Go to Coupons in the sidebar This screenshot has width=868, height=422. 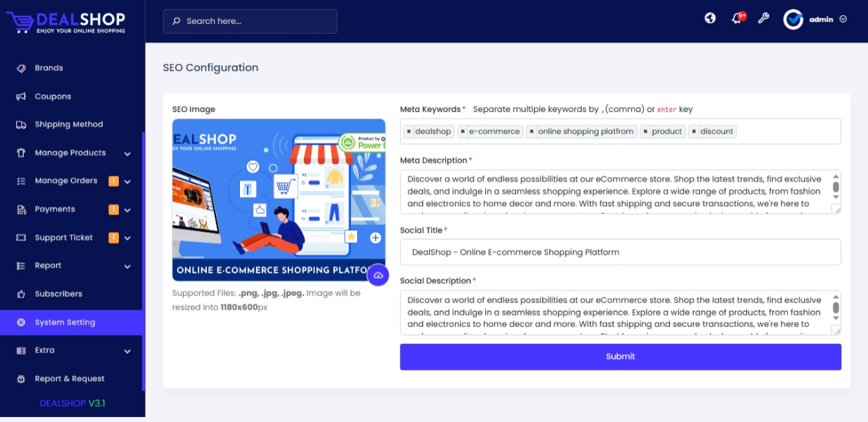53,96
